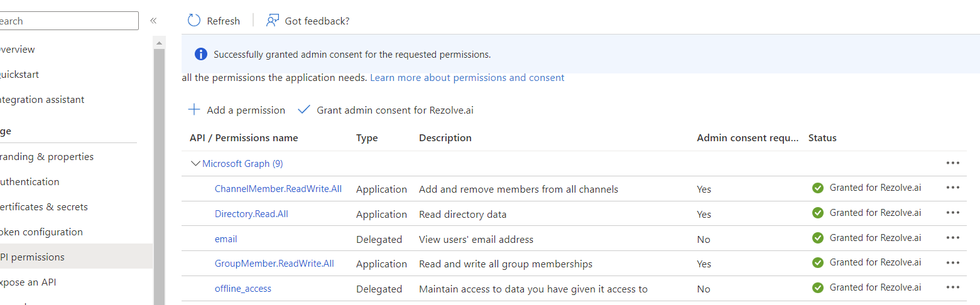Open the Directory.Read.All permission link
Viewport: 980px width, 305px height.
251,213
